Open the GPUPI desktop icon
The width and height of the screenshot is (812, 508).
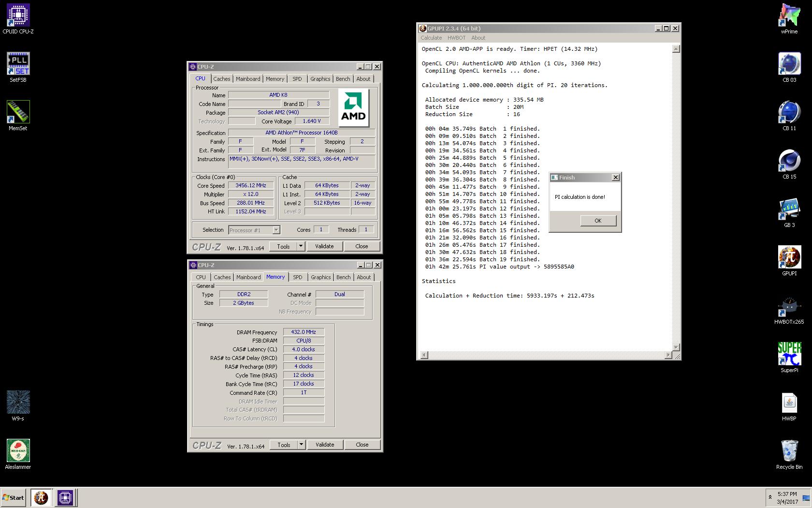tap(789, 261)
